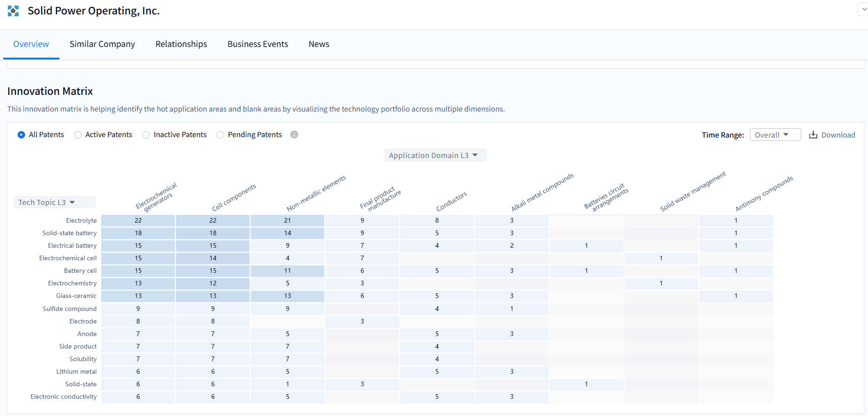Click the Solid Power company logo icon

point(13,11)
